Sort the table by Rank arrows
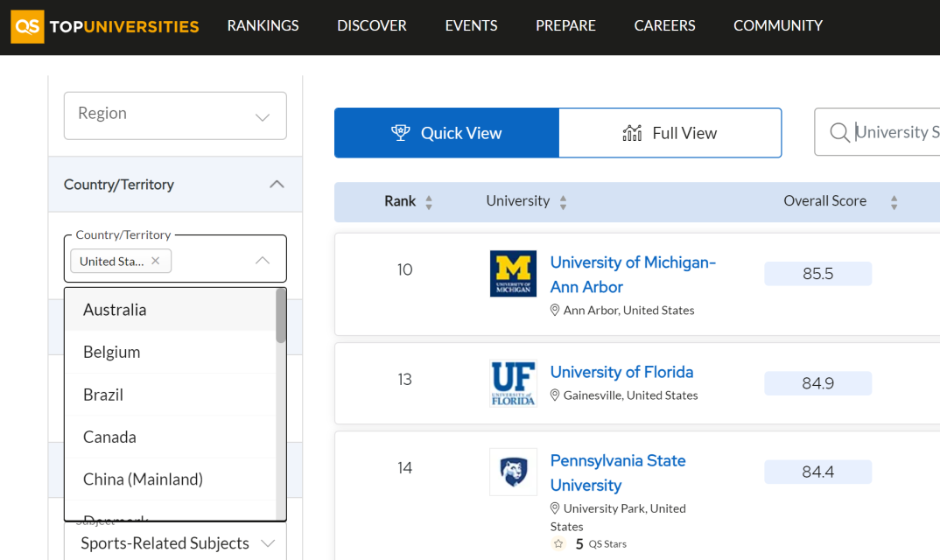This screenshot has width=940, height=560. point(429,202)
